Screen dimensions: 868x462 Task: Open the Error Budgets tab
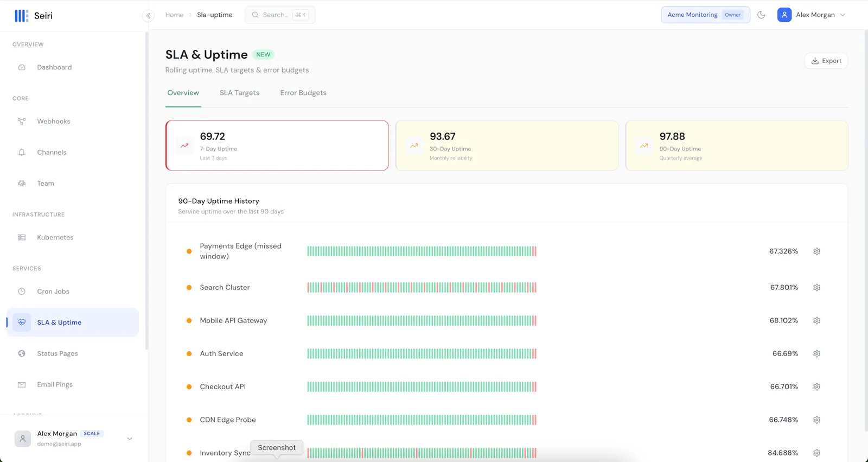coord(303,93)
